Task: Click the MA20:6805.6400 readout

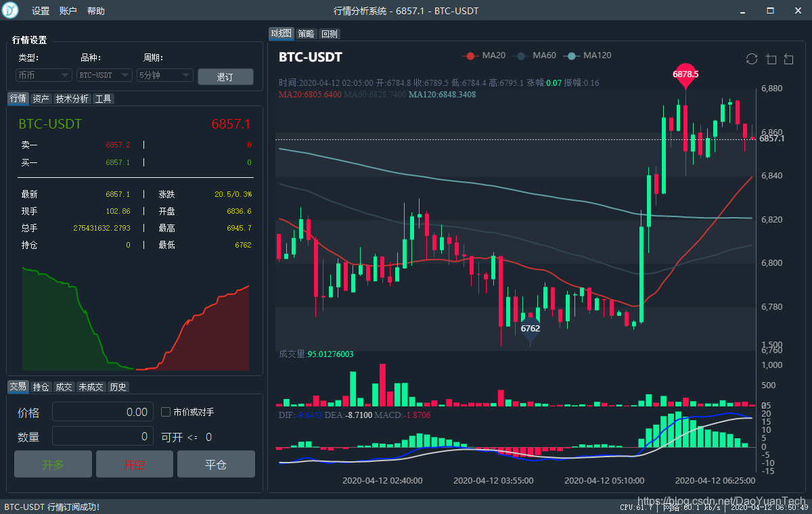Action: (x=310, y=95)
